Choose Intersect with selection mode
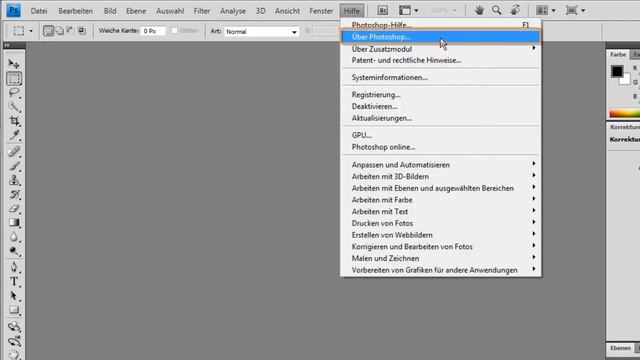 pos(82,31)
